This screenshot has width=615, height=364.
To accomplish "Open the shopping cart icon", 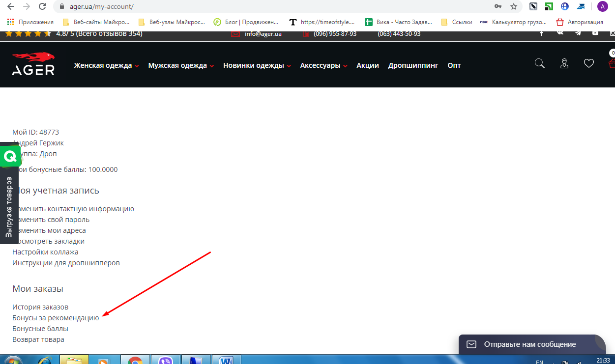I will [611, 63].
